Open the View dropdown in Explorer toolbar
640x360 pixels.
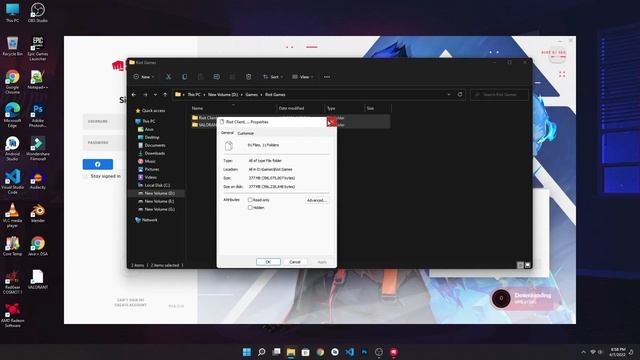coord(302,77)
